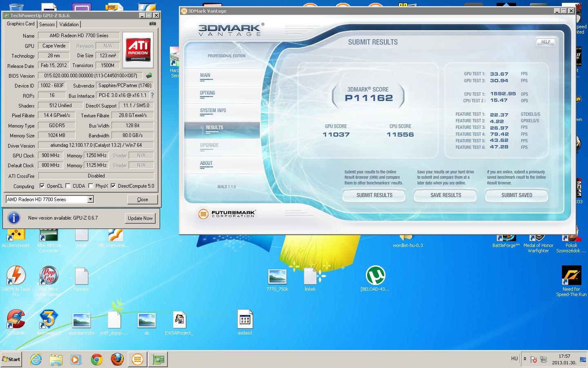Click the GPU score value 11037
The image size is (588, 368).
click(x=336, y=135)
